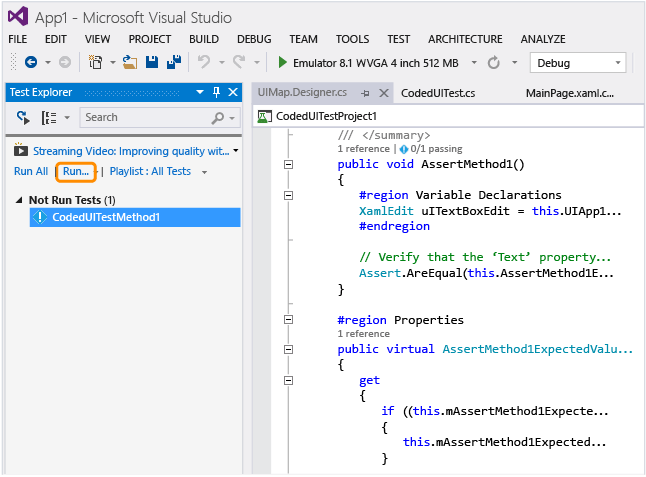Open the emulator target dropdown arrow
The width and height of the screenshot is (646, 477).
click(474, 63)
